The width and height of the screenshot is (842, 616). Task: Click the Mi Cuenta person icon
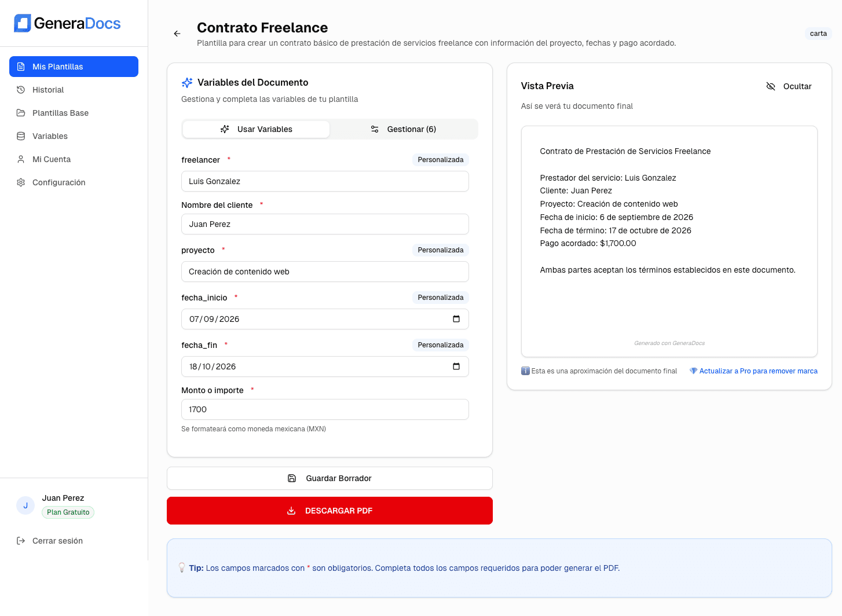tap(21, 159)
